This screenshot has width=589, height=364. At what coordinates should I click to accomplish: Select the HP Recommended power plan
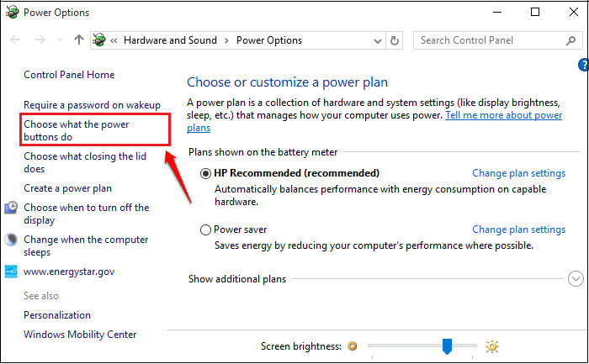[x=206, y=173]
